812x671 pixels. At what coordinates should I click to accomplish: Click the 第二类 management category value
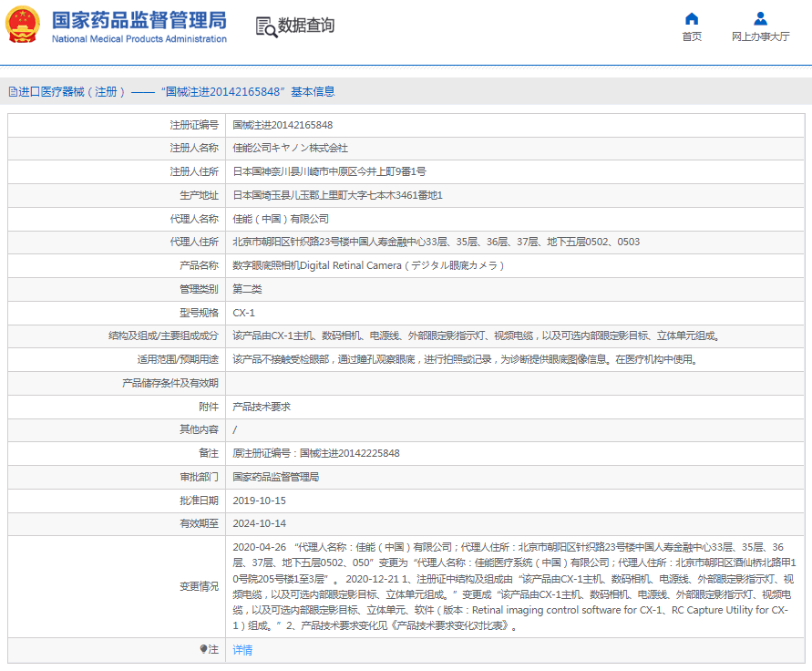coord(247,289)
